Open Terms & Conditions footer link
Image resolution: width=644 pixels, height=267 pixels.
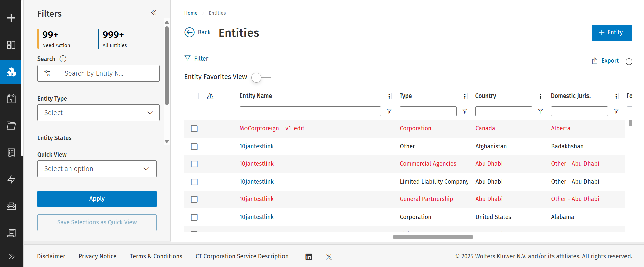click(x=156, y=256)
